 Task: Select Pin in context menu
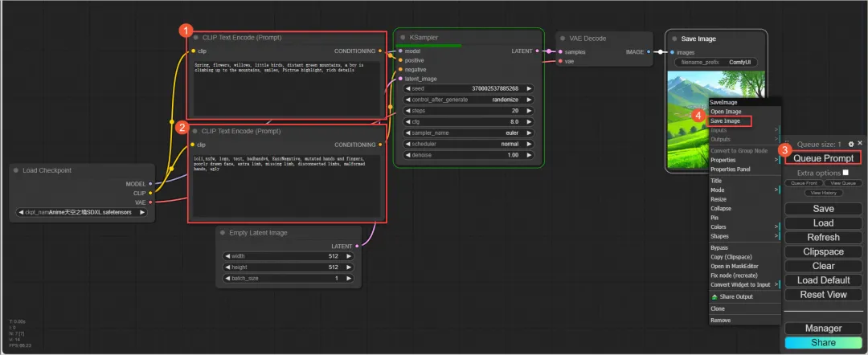744,218
